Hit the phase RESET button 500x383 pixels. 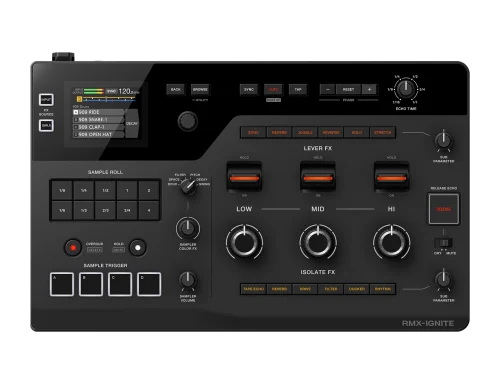348,90
